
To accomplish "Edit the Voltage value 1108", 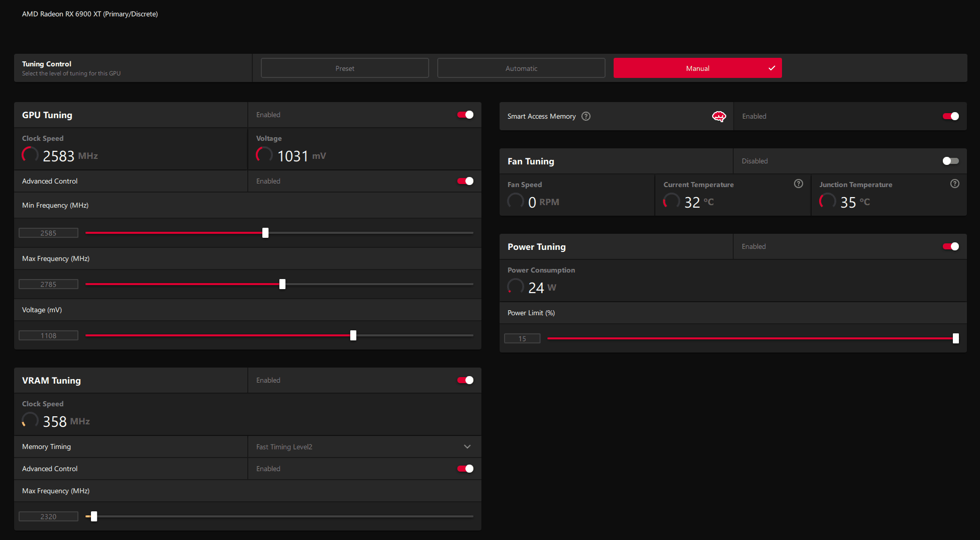I will click(x=48, y=335).
